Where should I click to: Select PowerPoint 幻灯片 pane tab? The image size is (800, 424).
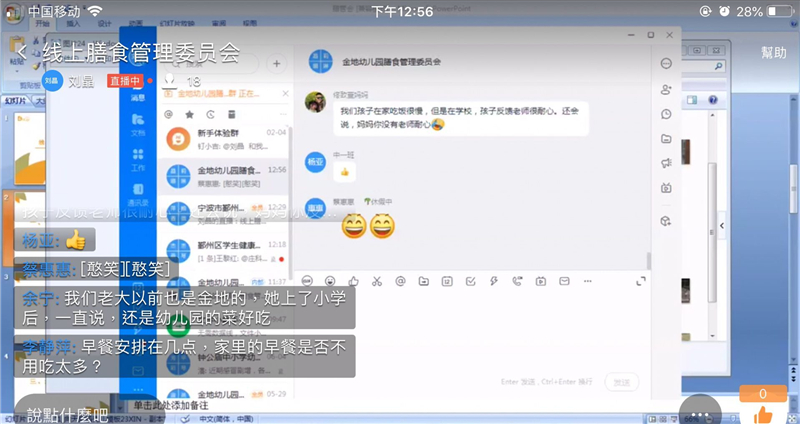click(15, 101)
